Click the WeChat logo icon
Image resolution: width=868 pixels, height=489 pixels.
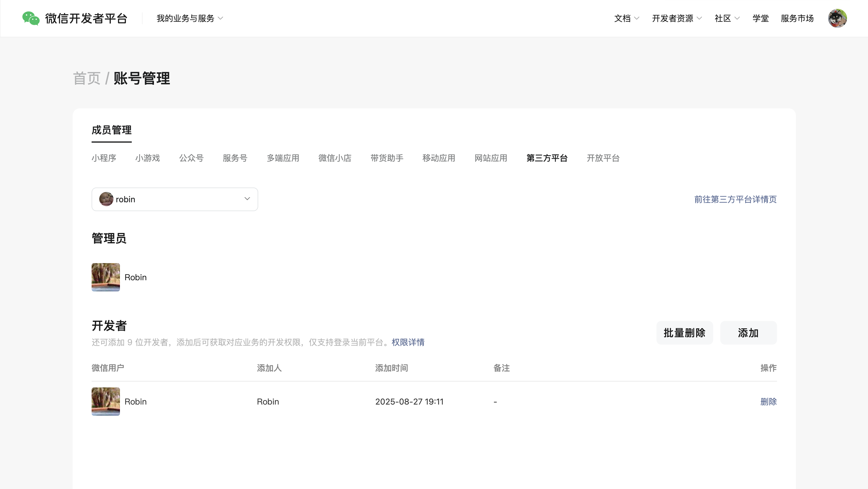tap(31, 18)
